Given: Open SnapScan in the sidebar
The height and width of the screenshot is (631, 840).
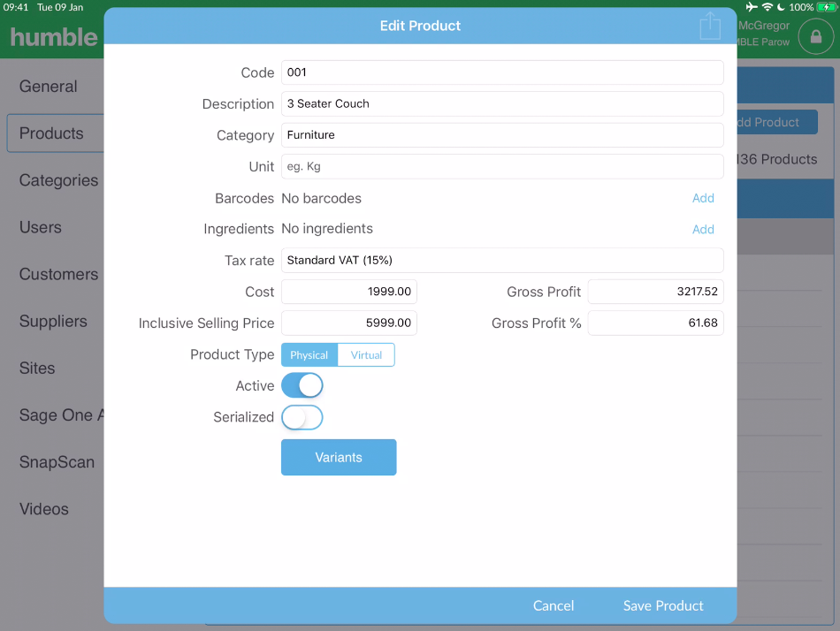Looking at the screenshot, I should click(57, 462).
